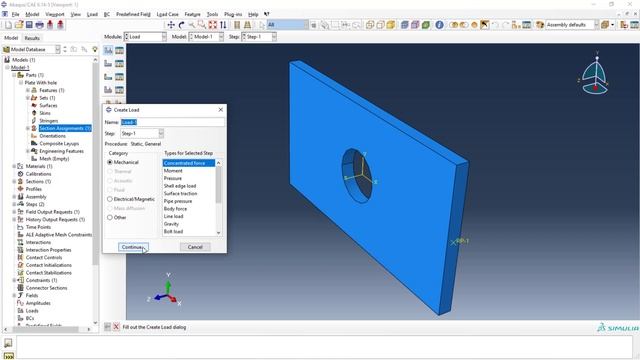Click the Save Model Database floppy icon

[x=29, y=25]
